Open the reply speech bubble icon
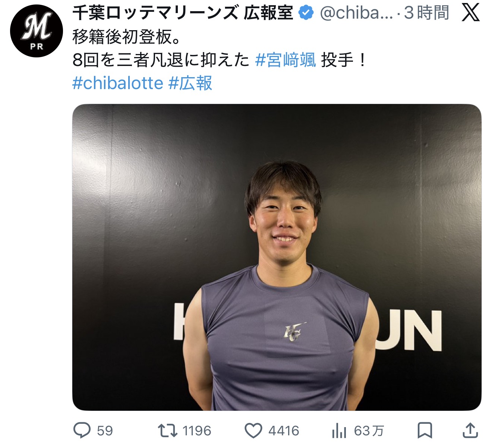The height and width of the screenshot is (448, 492). click(82, 430)
